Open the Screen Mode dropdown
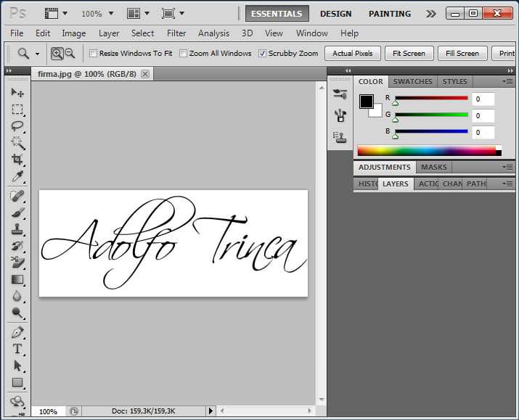This screenshot has width=519, height=420. coord(181,14)
